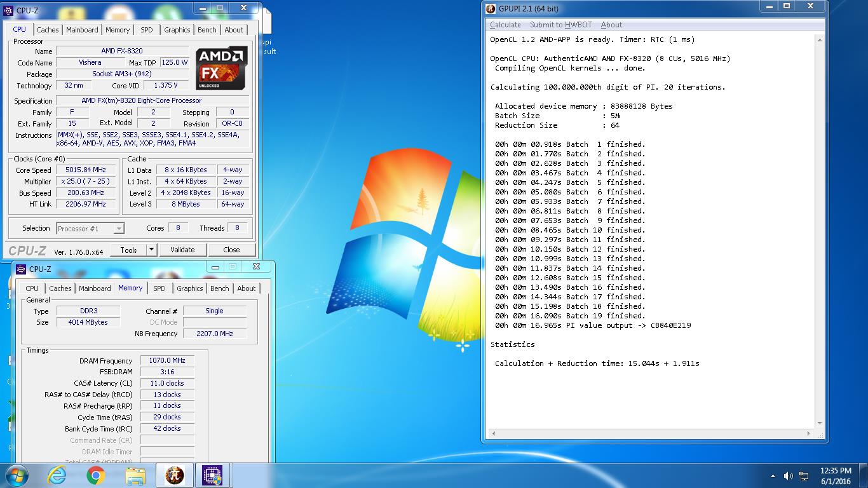Viewport: 868px width, 488px height.
Task: Select SPD tab in lower CPU-Z window
Action: click(159, 288)
